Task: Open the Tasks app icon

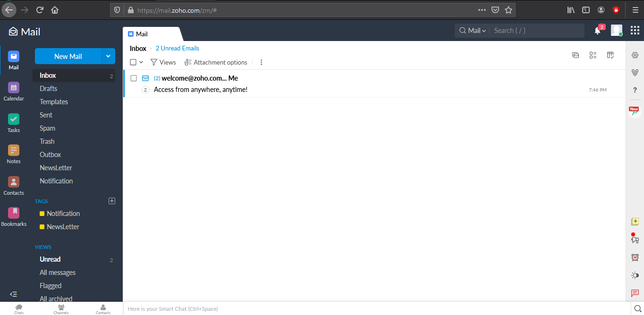Action: pos(14,119)
